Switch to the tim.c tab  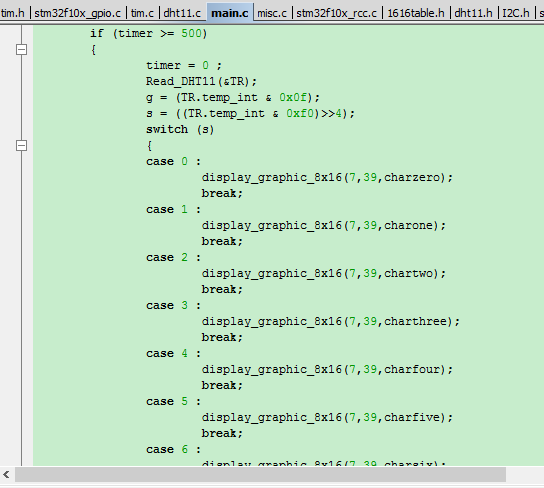[142, 13]
